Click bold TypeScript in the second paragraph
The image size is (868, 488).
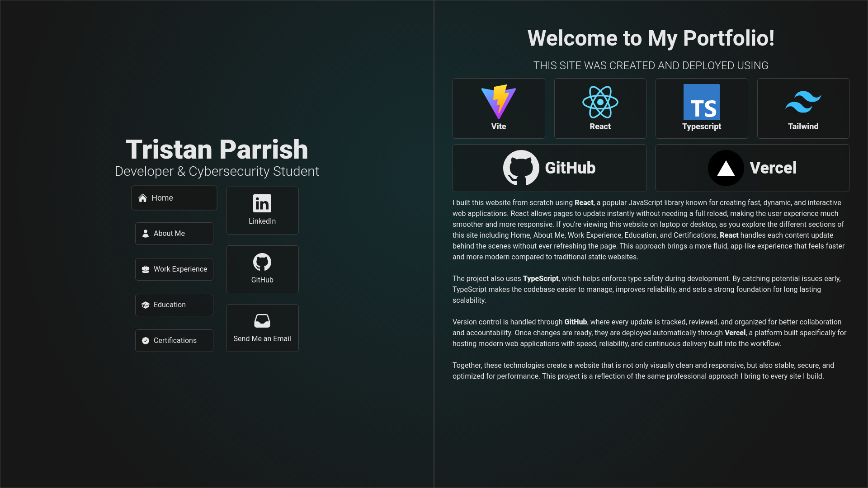point(541,279)
